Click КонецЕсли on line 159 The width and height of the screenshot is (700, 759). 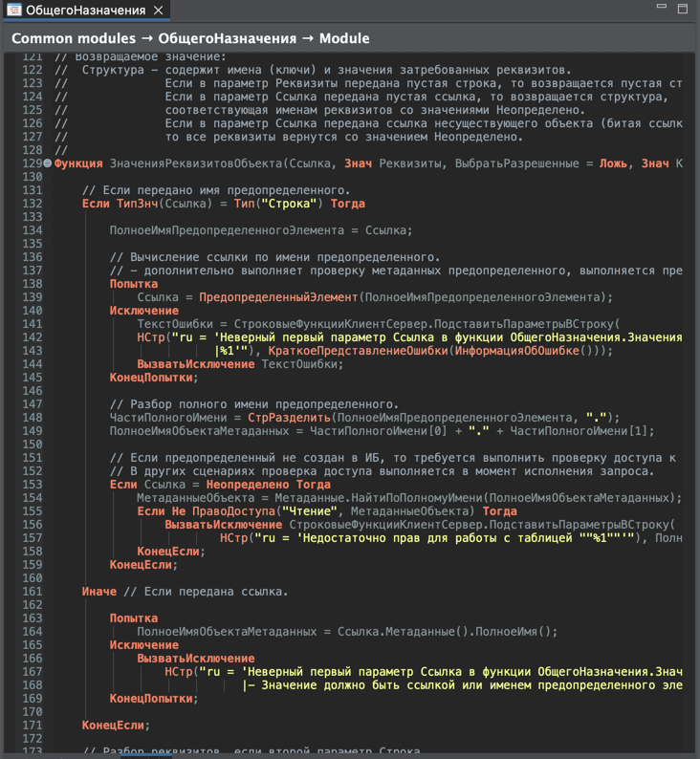[141, 565]
